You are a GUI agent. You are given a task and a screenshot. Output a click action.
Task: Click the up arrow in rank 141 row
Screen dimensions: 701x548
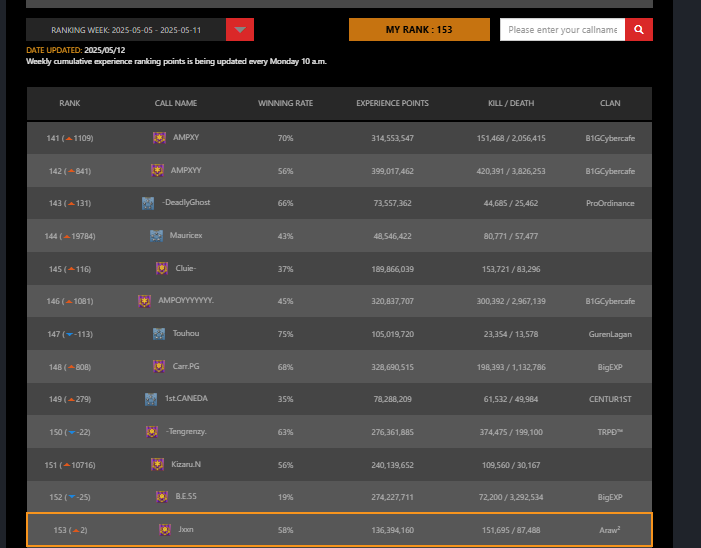69,139
